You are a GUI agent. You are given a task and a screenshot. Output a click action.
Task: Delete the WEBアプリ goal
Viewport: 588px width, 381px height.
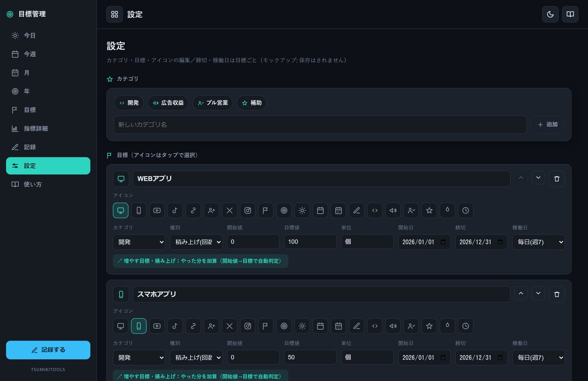[556, 179]
